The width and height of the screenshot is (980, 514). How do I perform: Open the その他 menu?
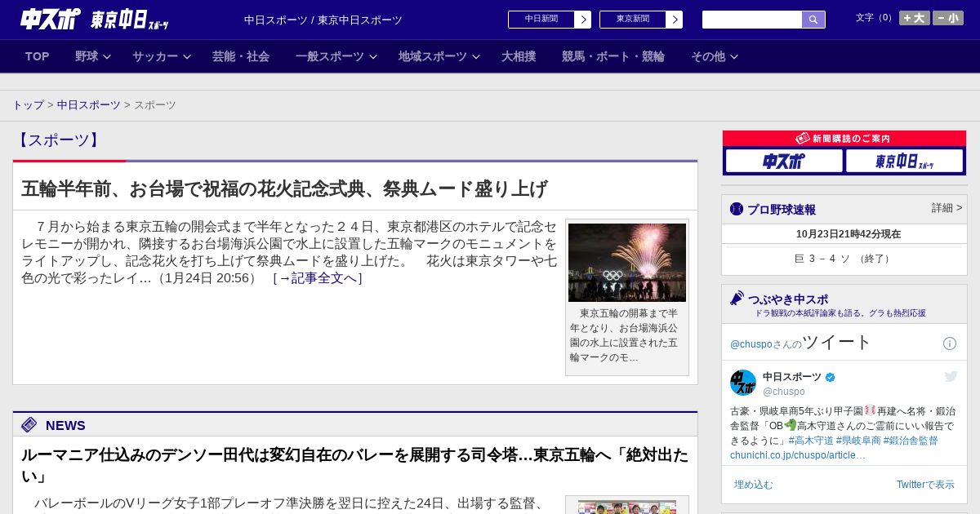[x=708, y=56]
